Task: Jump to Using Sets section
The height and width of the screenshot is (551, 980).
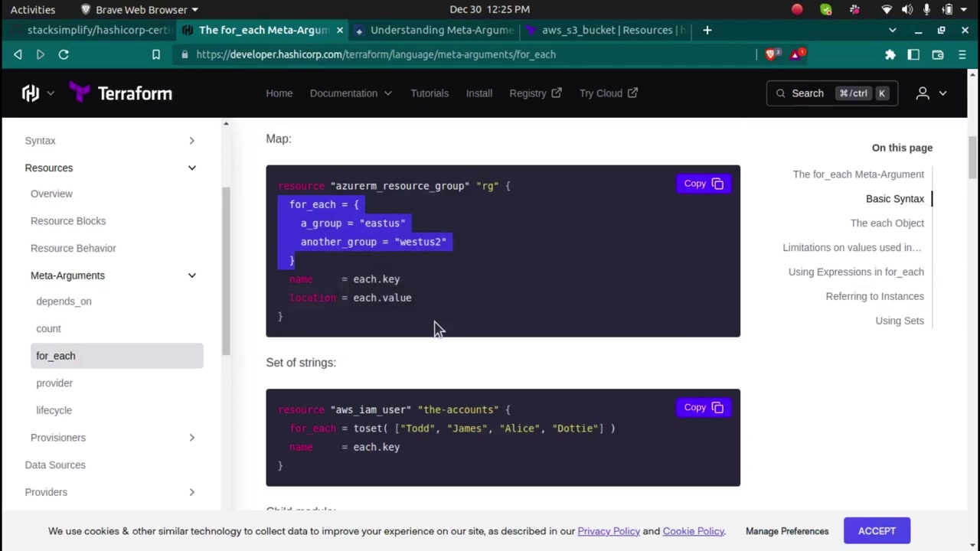Action: (900, 321)
